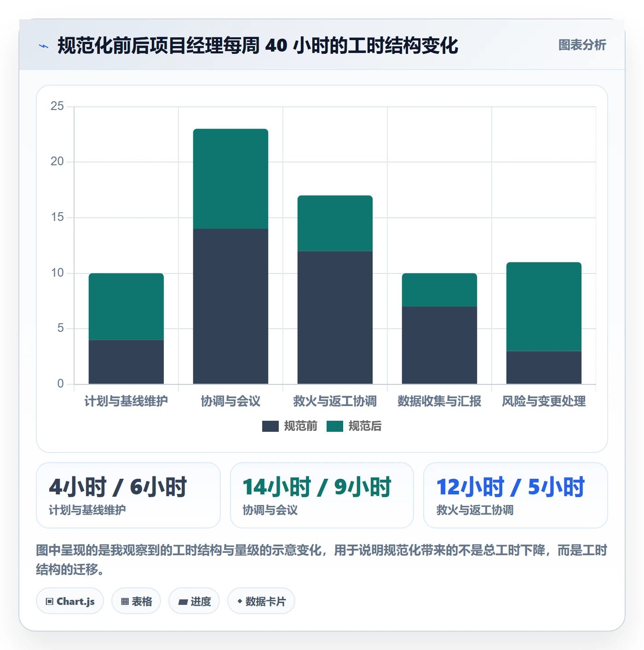
Task: Click the 4小时 / 6小时 data card
Action: tap(128, 495)
